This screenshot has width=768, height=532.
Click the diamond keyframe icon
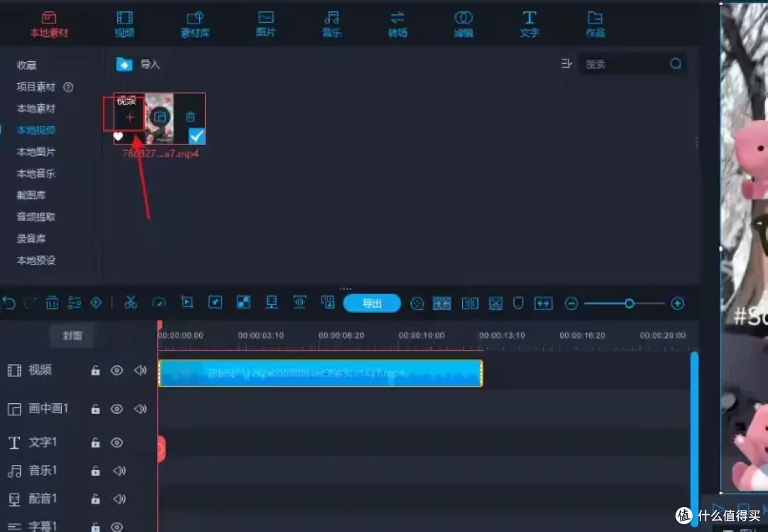tap(96, 303)
